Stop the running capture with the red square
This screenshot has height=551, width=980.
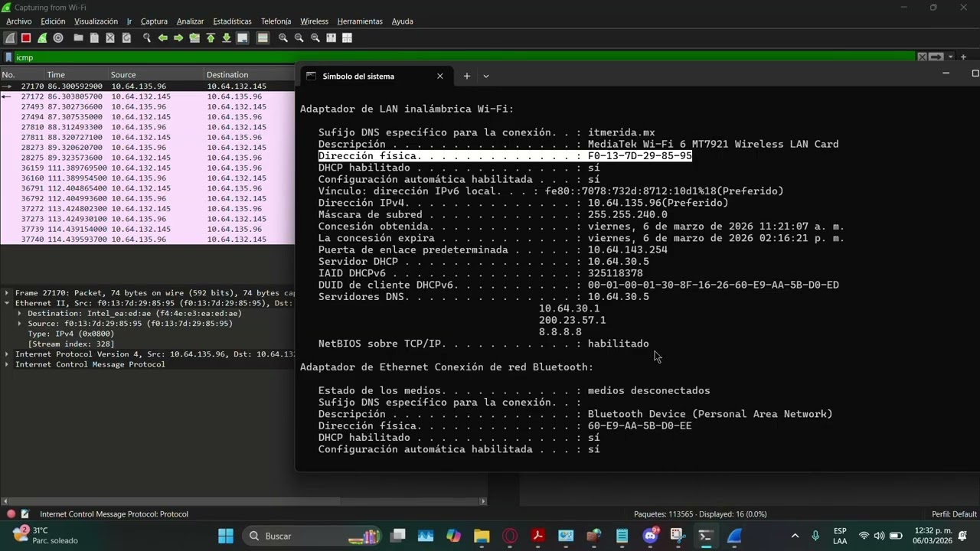pos(26,37)
